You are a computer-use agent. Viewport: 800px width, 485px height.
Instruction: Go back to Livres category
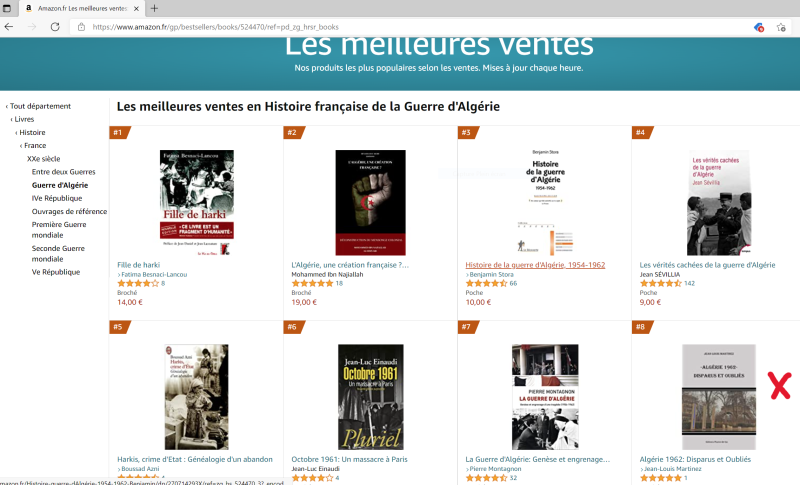[x=22, y=119]
